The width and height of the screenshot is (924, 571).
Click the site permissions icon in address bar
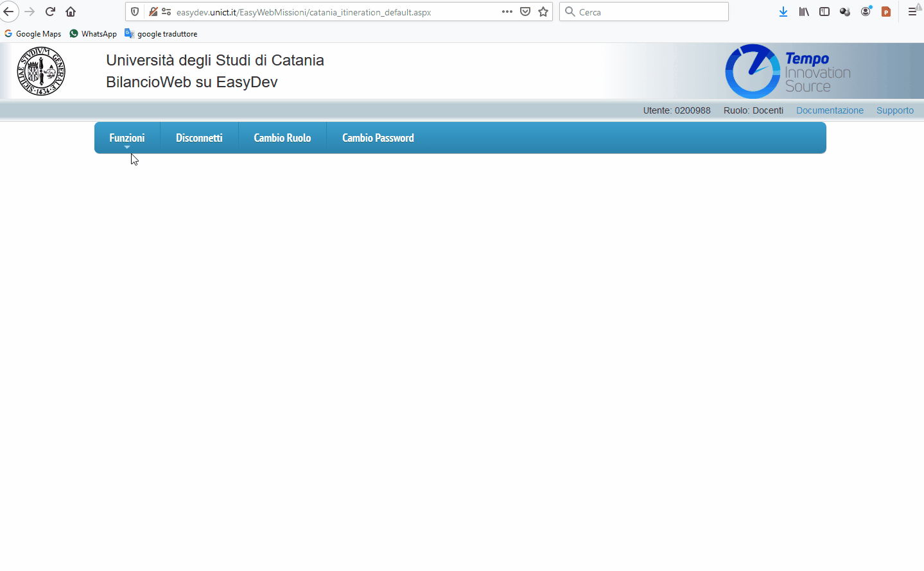pyautogui.click(x=166, y=12)
